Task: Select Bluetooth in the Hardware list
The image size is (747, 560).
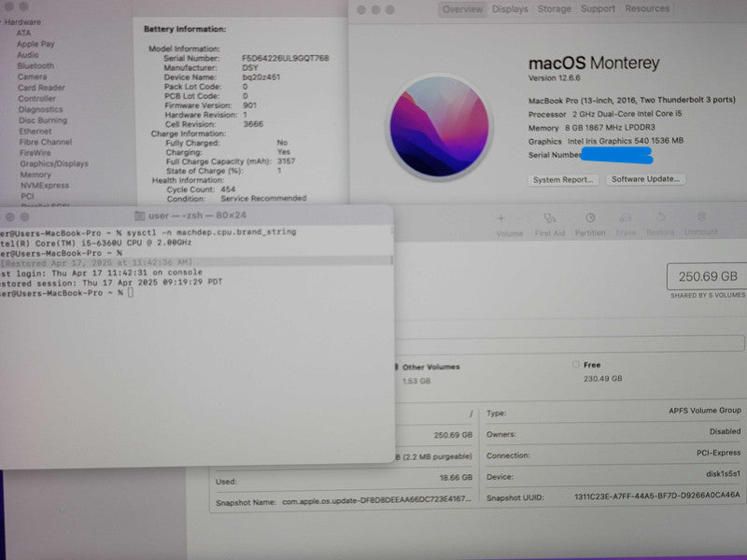Action: (x=35, y=65)
